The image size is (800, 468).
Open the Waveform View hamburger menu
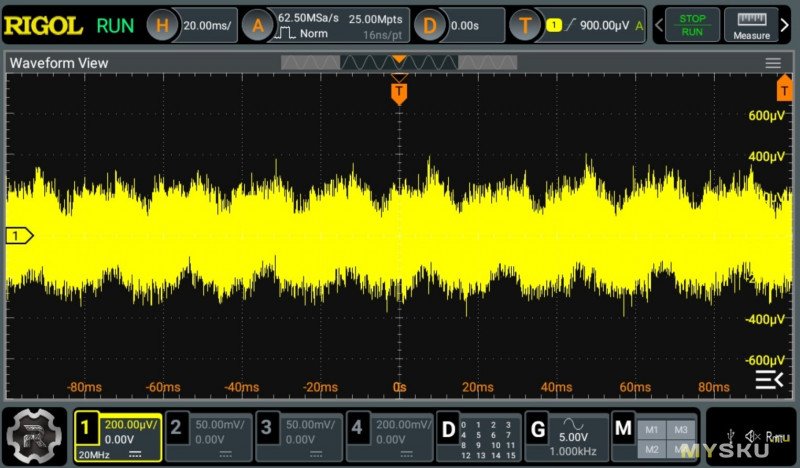[773, 63]
